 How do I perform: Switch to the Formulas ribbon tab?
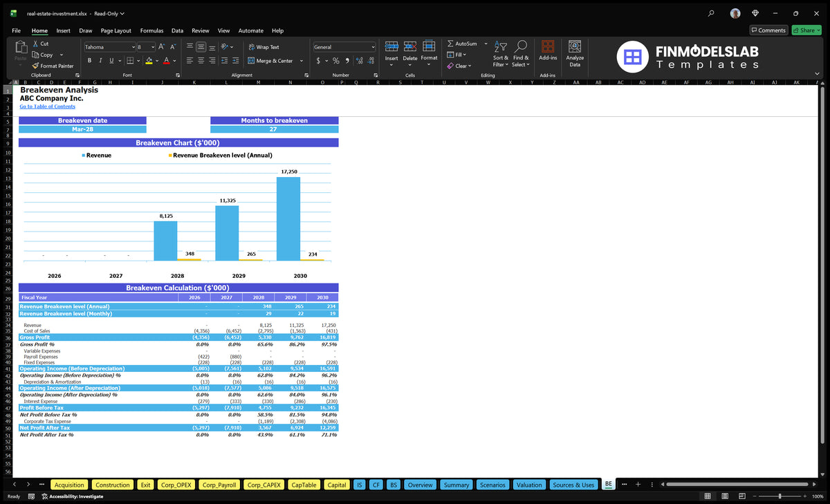pyautogui.click(x=151, y=30)
